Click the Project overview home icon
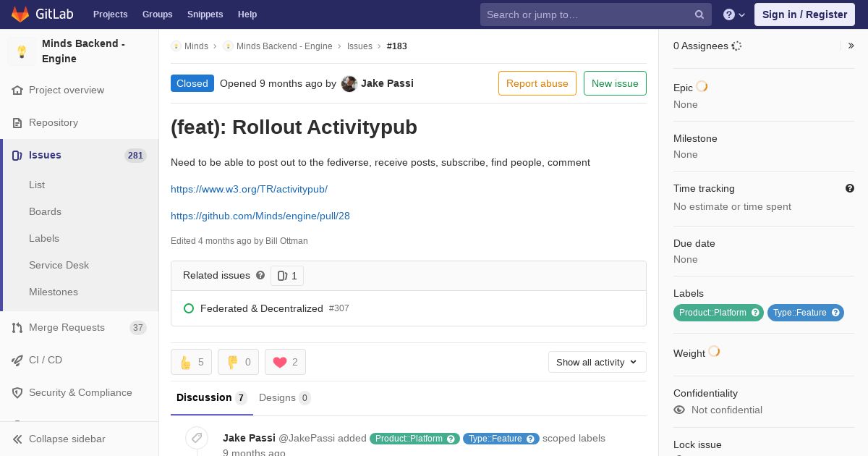 17,90
